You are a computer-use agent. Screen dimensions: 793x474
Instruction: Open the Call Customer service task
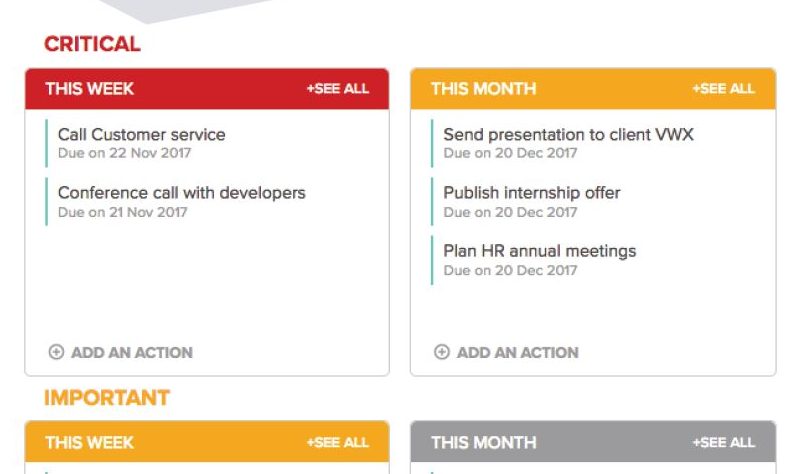click(142, 135)
